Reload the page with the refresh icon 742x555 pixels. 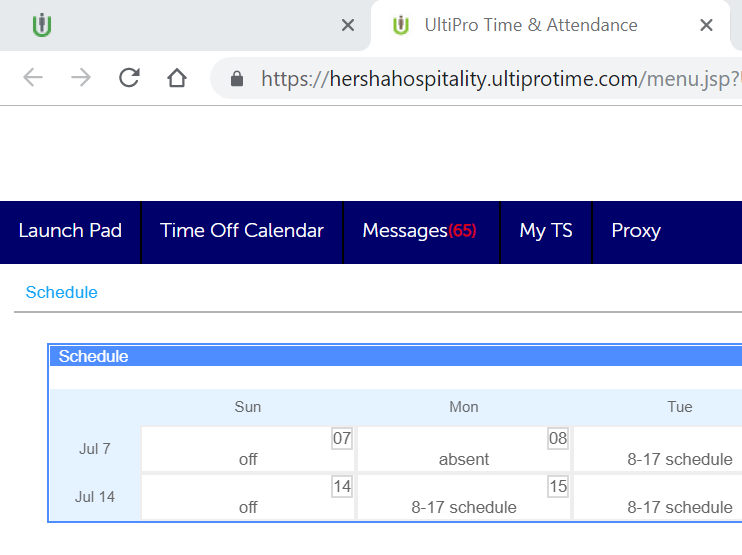pos(129,78)
